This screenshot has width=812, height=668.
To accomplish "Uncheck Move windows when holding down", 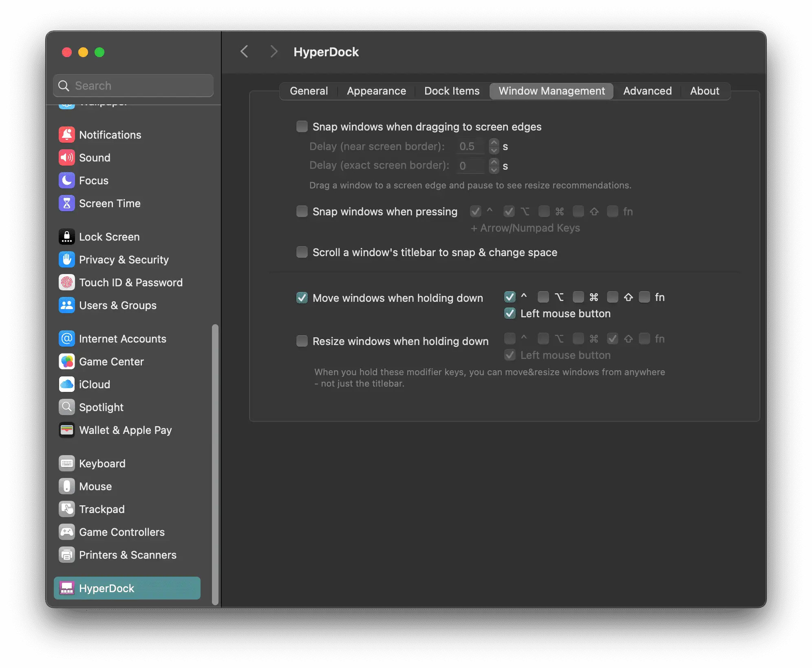I will tap(302, 298).
